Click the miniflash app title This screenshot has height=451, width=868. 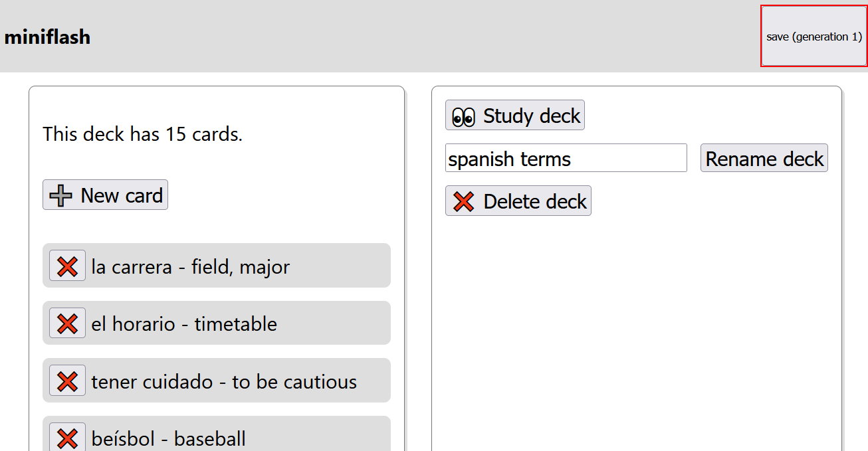[x=47, y=37]
